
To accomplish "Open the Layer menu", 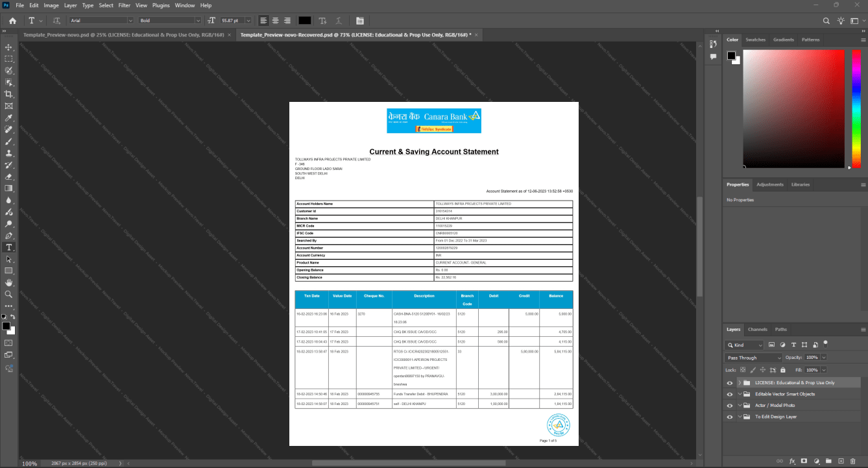I will [70, 5].
